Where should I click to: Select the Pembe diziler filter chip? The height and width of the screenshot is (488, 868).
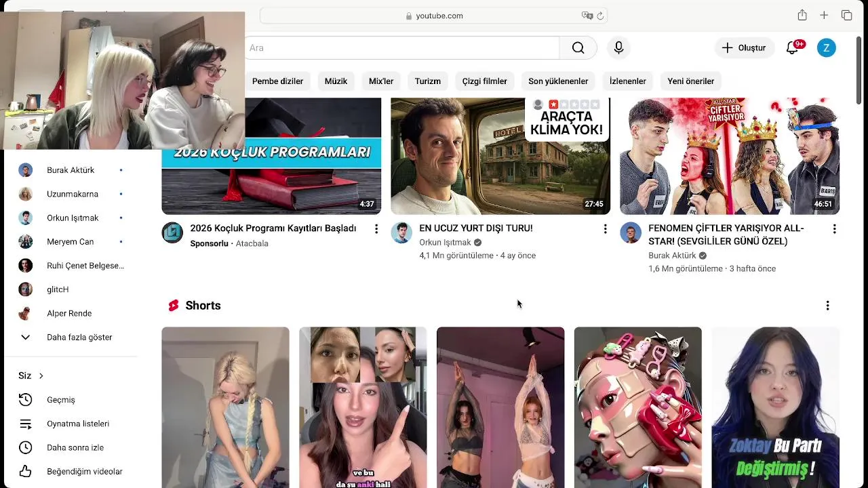(x=277, y=81)
